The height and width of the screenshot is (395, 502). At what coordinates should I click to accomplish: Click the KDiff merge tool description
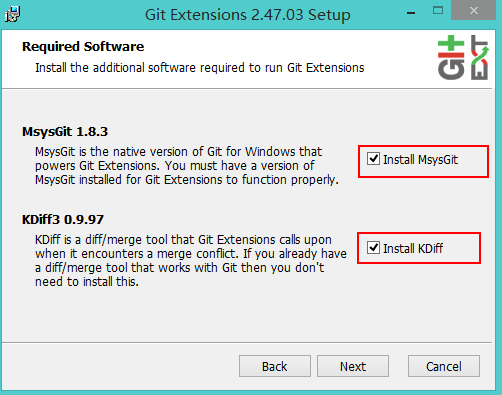[x=191, y=261]
